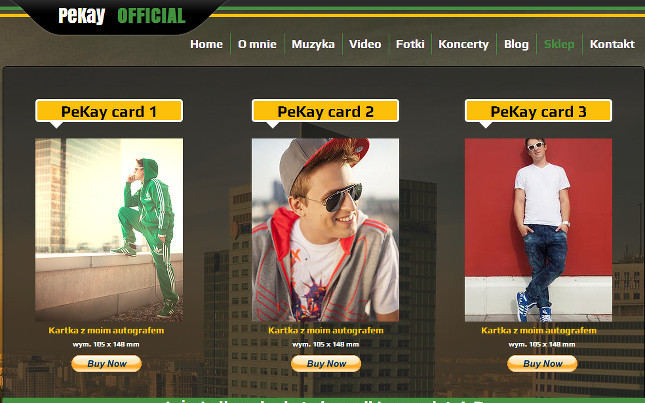Open the Home menu item
Screen dimensions: 645x403
coord(206,44)
